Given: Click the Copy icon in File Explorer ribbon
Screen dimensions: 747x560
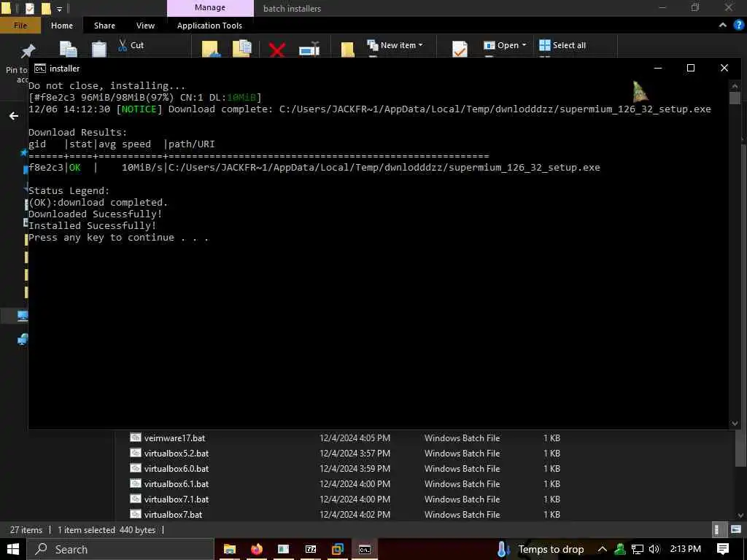Looking at the screenshot, I should coord(68,49).
